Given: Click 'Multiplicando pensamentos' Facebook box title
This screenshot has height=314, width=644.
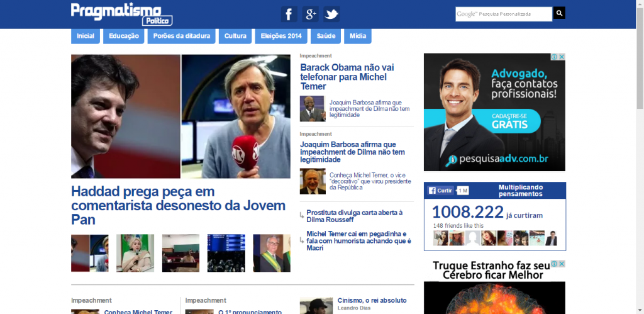Looking at the screenshot, I should pos(520,191).
